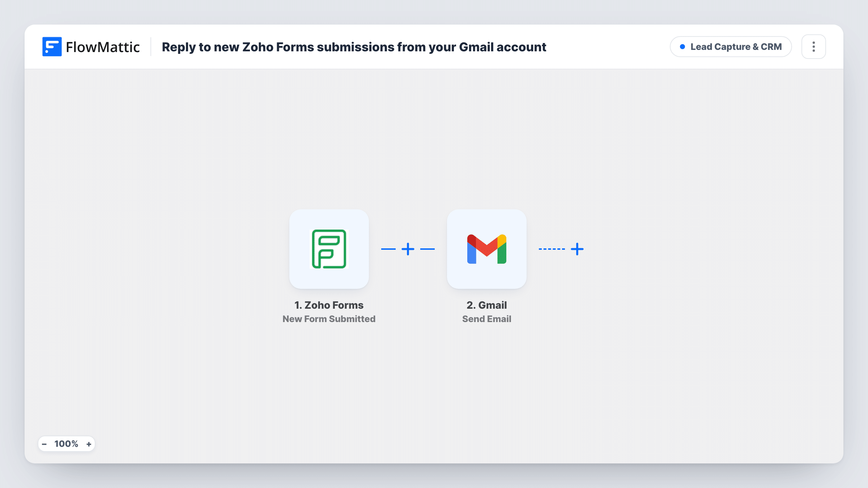Click the FlowMattic brand name text

103,47
